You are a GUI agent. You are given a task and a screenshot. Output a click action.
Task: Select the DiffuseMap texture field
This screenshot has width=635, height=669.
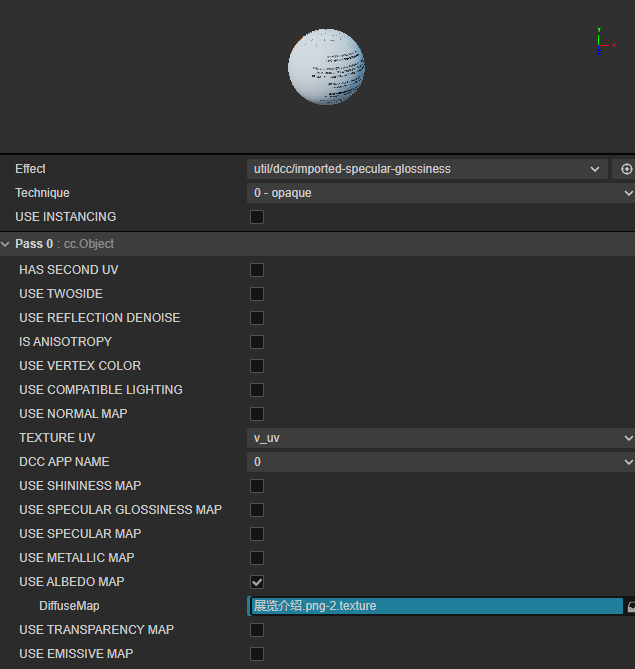(437, 606)
